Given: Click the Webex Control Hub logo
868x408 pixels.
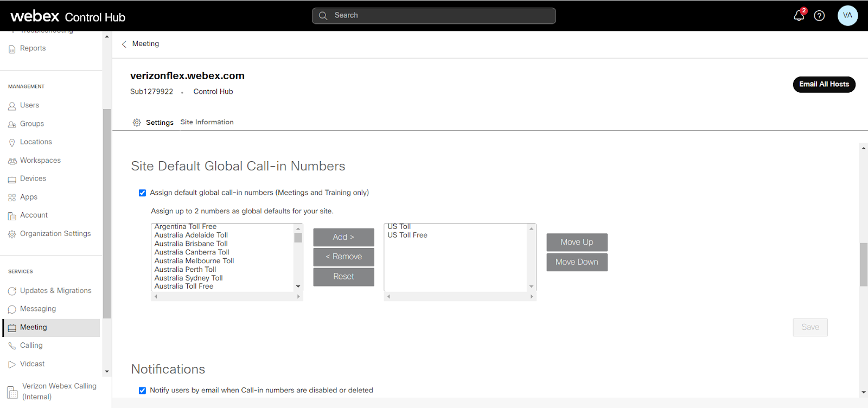Looking at the screenshot, I should tap(68, 16).
